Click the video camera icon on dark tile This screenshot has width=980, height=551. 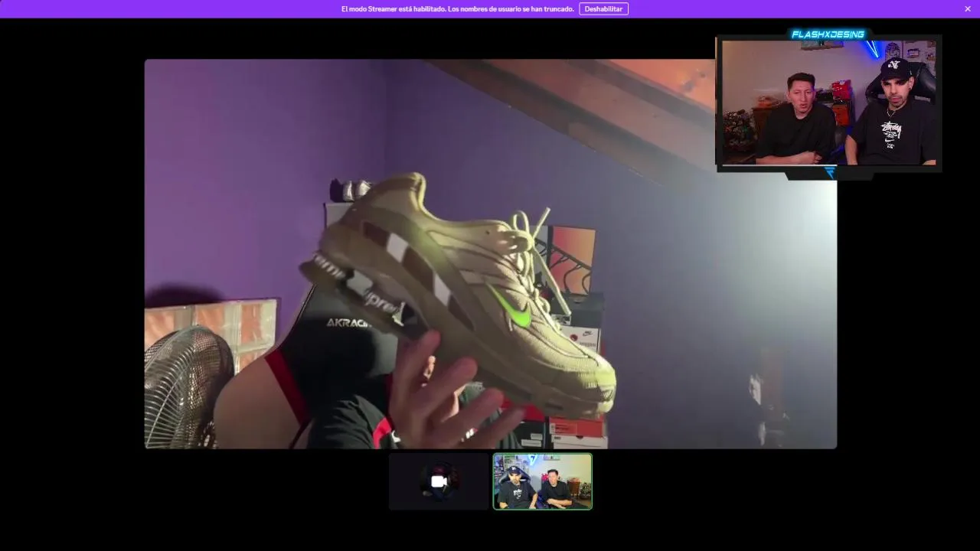pyautogui.click(x=439, y=481)
